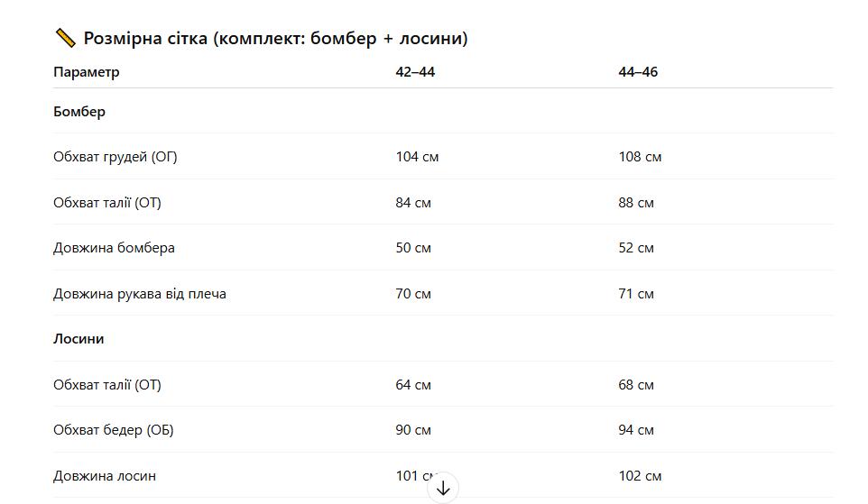Click the heading Розмірна сітка
This screenshot has width=868, height=504.
276,38
